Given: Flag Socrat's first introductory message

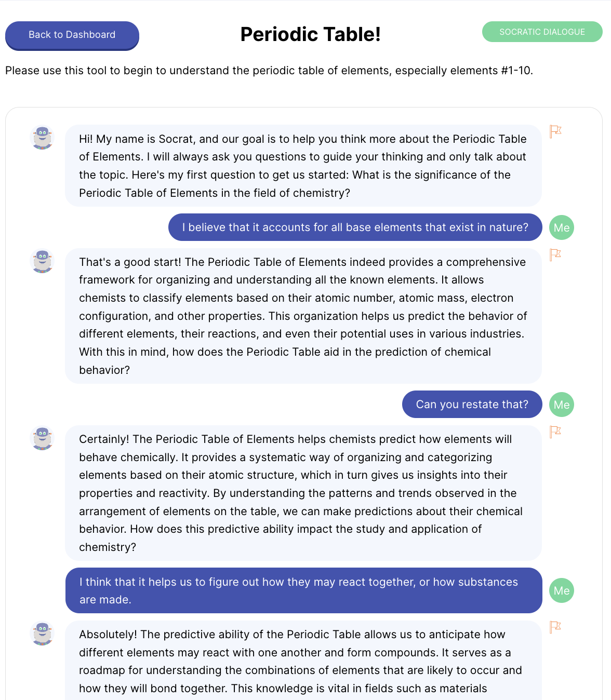Looking at the screenshot, I should click(x=555, y=131).
